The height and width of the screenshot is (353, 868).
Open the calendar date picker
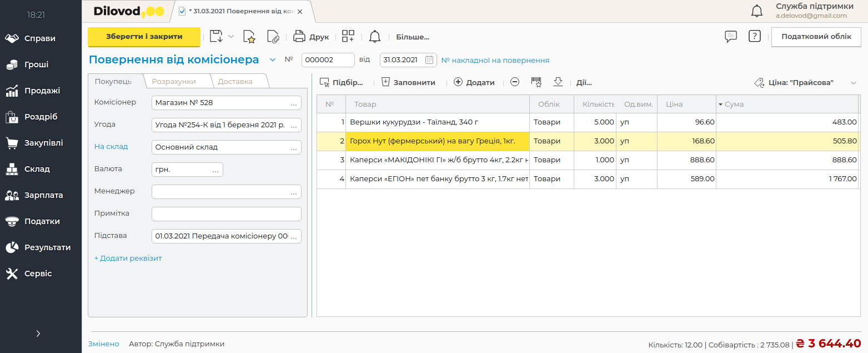430,60
